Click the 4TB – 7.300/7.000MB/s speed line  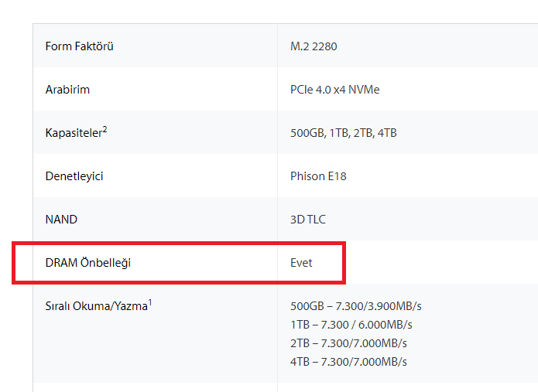348,362
